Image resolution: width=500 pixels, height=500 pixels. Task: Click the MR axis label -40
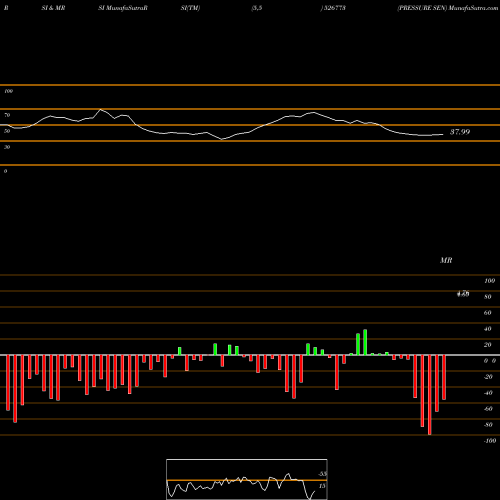click(x=488, y=393)
